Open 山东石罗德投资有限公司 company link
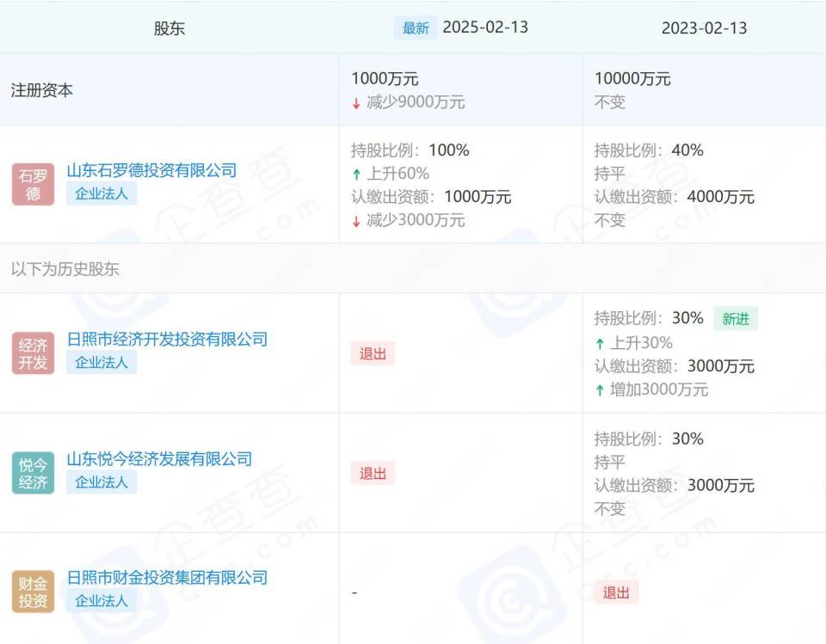The height and width of the screenshot is (644, 826). point(151,170)
